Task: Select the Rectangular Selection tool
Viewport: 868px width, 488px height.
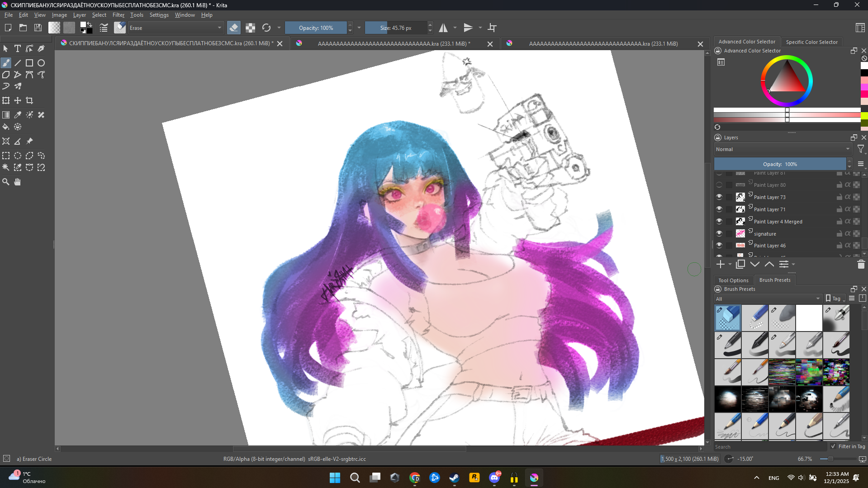Action: click(x=6, y=156)
